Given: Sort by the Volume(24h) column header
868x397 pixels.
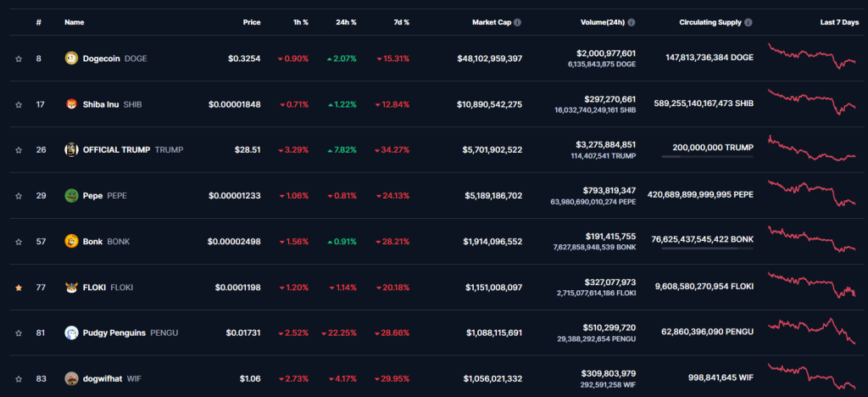Looking at the screenshot, I should click(x=603, y=23).
